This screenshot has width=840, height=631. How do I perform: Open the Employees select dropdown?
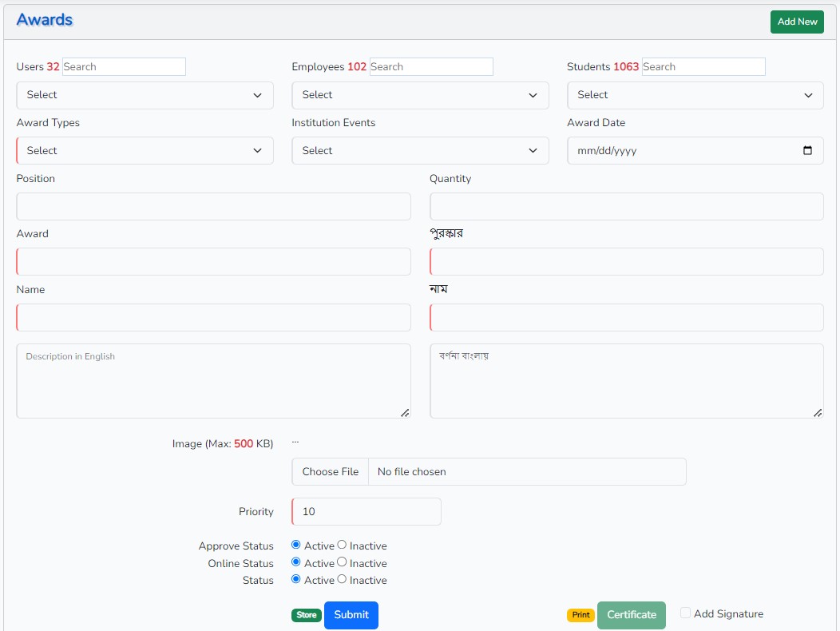click(420, 95)
